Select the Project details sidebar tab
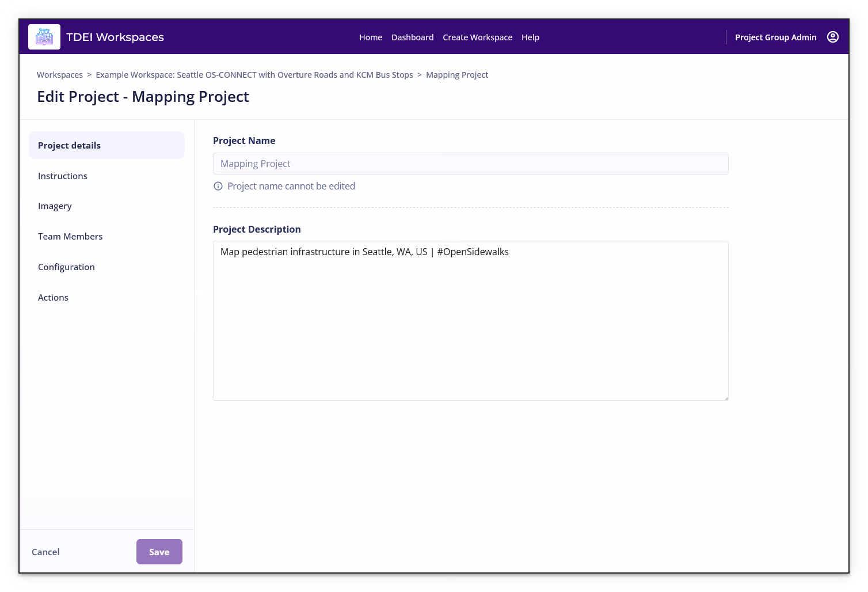Image resolution: width=868 pixels, height=592 pixels. tap(106, 145)
